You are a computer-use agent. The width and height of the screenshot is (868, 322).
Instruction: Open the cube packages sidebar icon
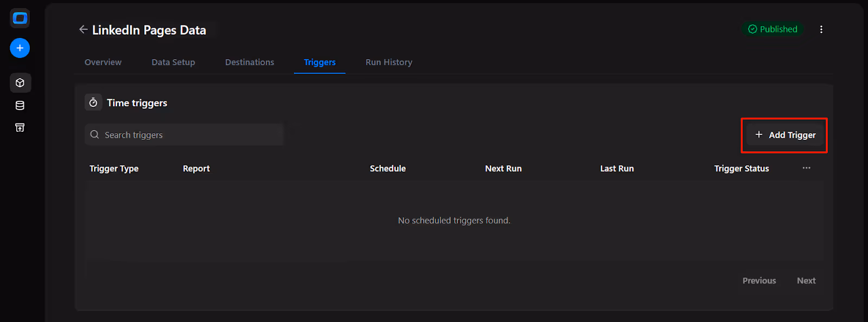click(x=20, y=83)
